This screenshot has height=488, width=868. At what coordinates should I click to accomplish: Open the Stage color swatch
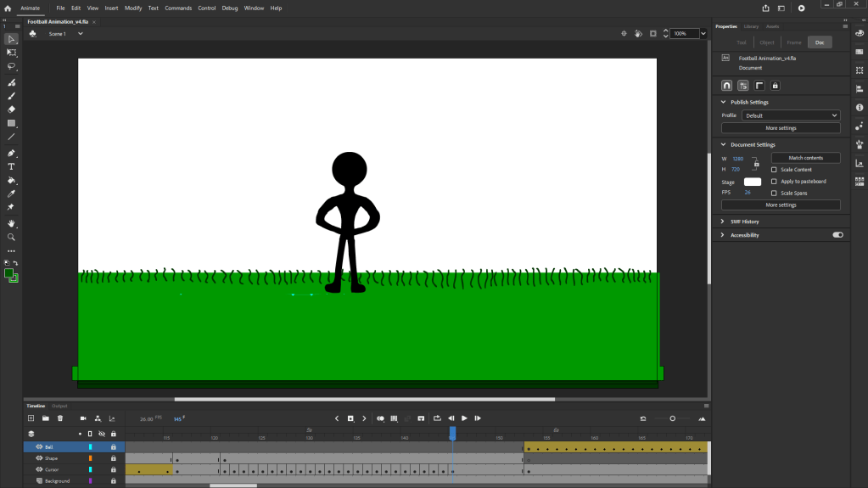point(753,182)
